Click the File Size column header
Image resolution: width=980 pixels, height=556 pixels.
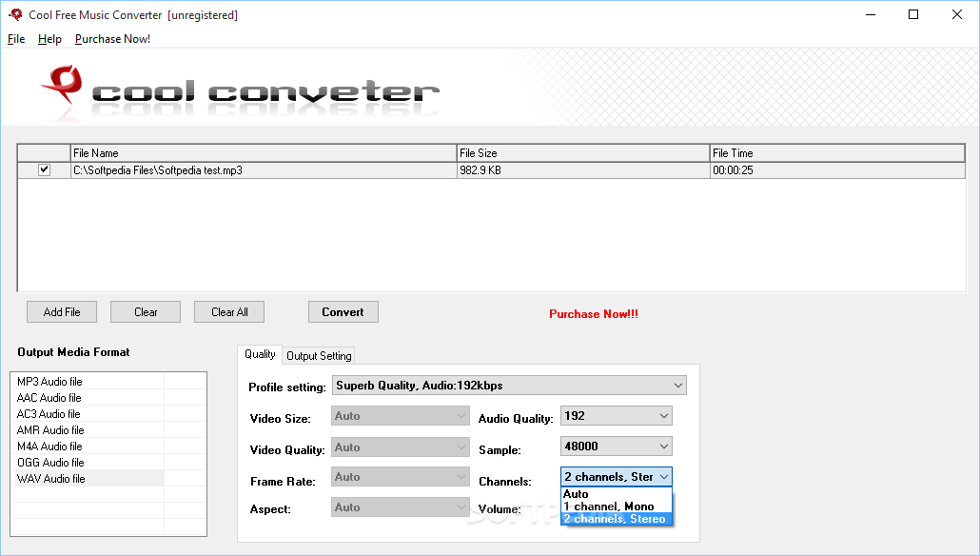[x=584, y=153]
